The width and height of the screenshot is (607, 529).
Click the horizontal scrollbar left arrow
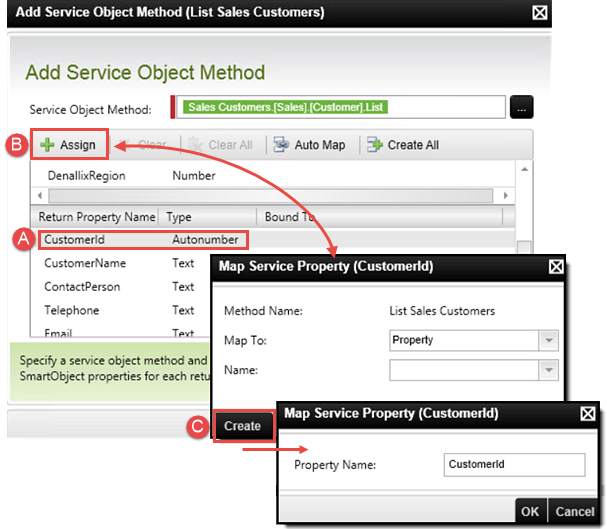(x=40, y=195)
